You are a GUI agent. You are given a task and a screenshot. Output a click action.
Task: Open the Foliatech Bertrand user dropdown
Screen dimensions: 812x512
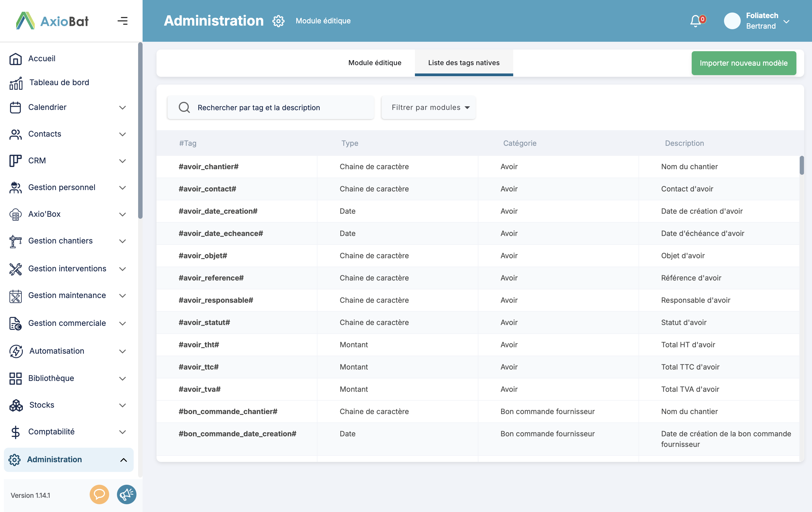[x=786, y=21]
